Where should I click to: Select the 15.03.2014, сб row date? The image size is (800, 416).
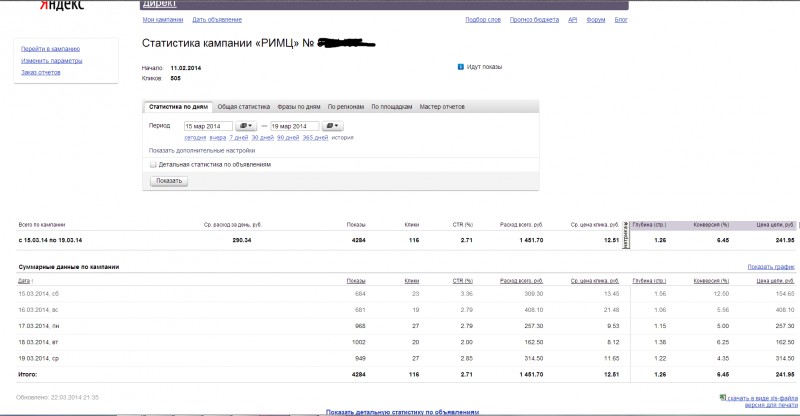[38, 294]
